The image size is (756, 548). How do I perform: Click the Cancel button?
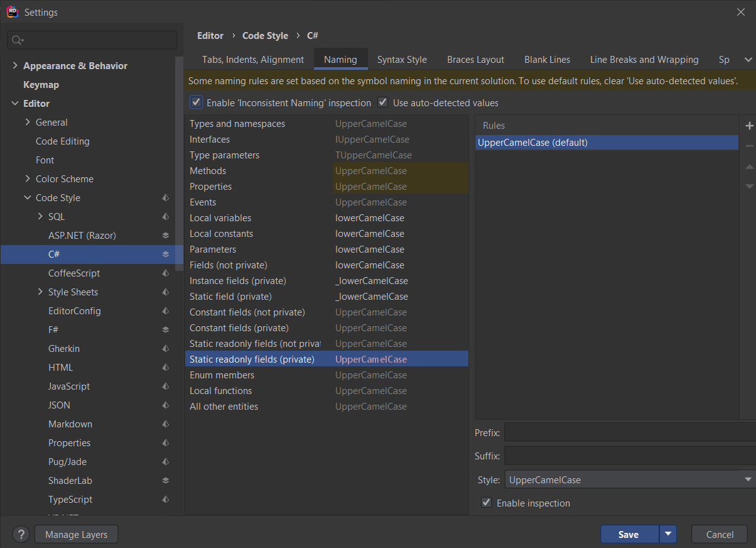click(x=720, y=534)
